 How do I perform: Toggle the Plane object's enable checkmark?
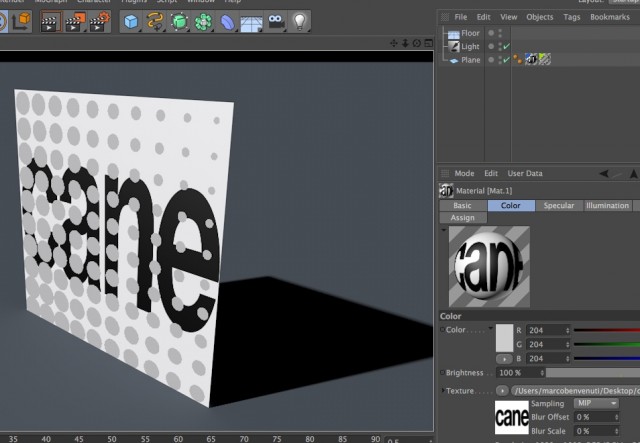point(507,60)
